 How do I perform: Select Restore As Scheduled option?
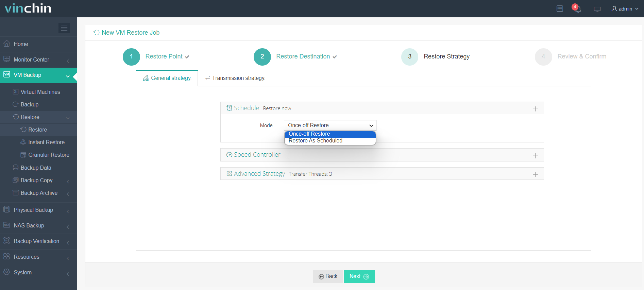coord(315,141)
